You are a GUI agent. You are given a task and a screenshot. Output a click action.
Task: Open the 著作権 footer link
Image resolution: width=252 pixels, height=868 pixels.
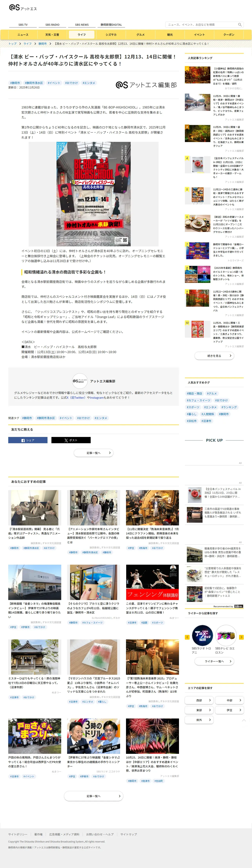[38, 834]
